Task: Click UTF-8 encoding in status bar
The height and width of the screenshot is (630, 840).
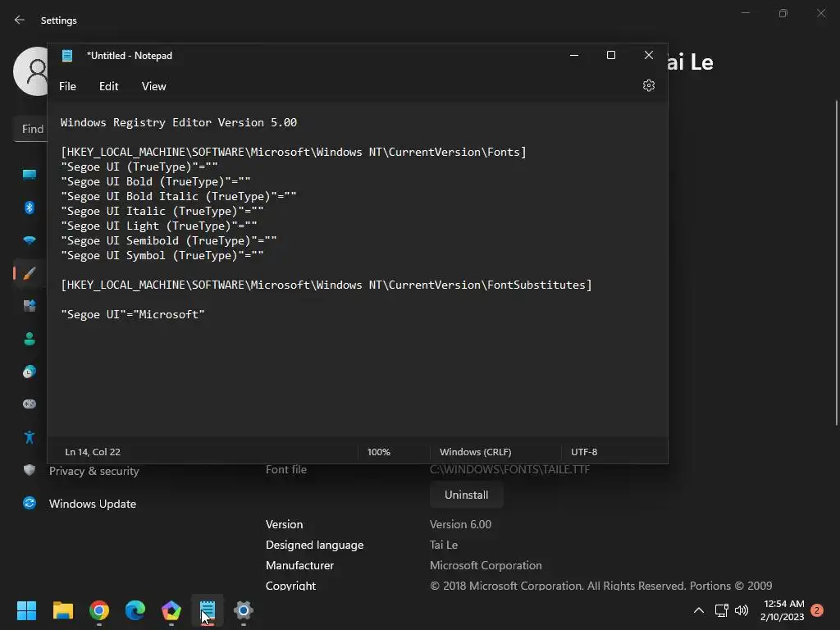Action: tap(584, 452)
